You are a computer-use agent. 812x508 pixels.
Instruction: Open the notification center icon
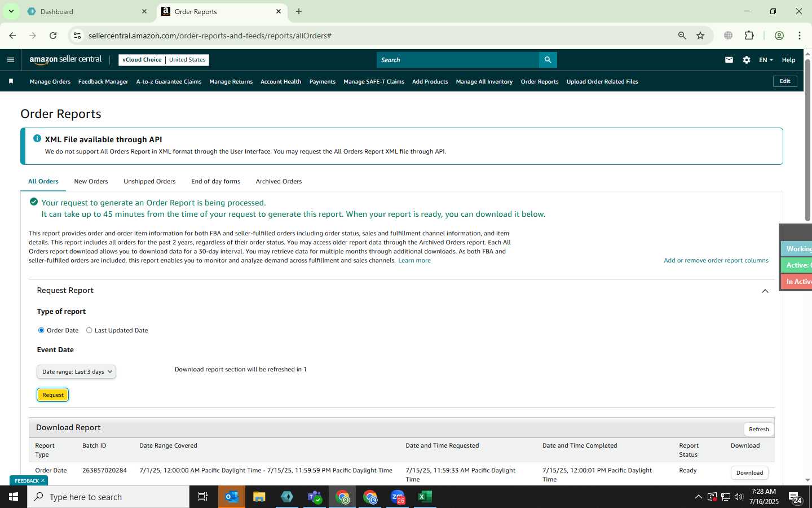(x=795, y=497)
